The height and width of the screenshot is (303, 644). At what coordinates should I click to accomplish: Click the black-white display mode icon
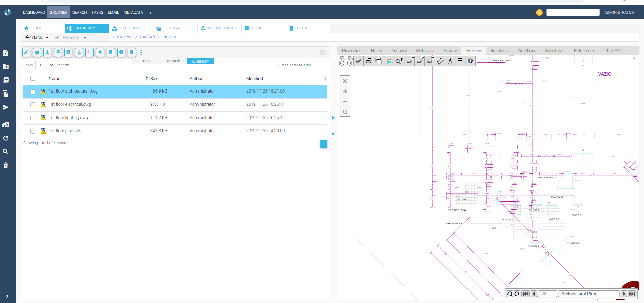point(379,61)
